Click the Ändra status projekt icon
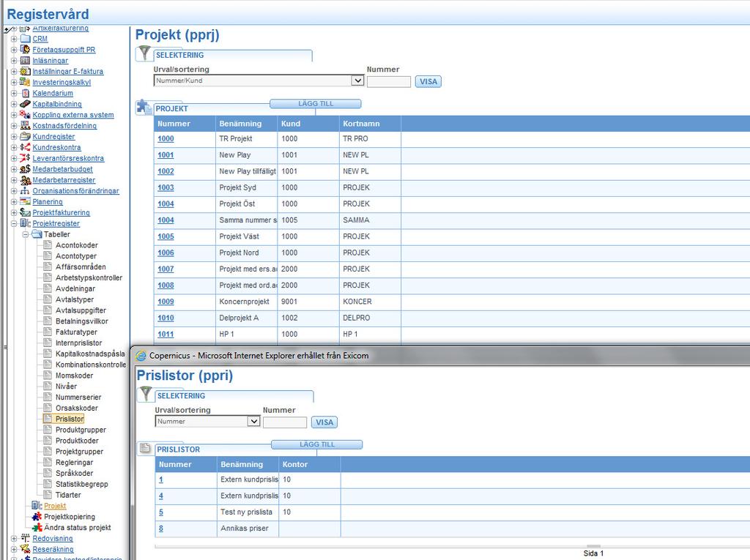This screenshot has width=750, height=560. [37, 528]
